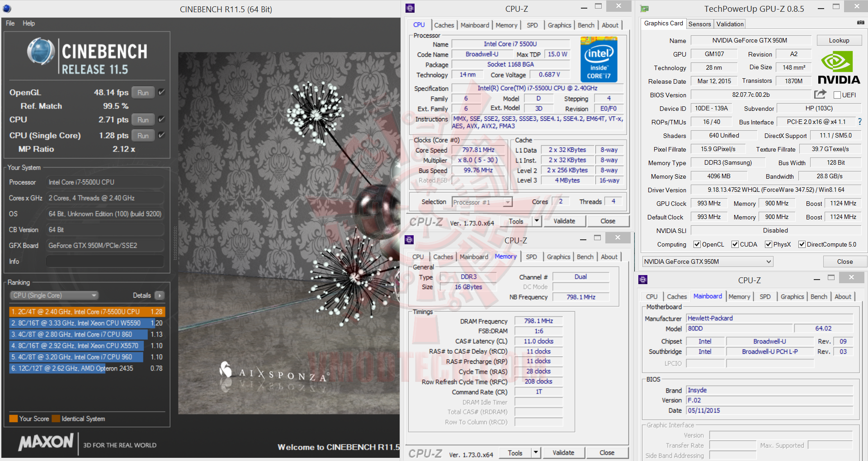Click the CINEBENCH title bar app icon
868x461 pixels.
pyautogui.click(x=7, y=9)
